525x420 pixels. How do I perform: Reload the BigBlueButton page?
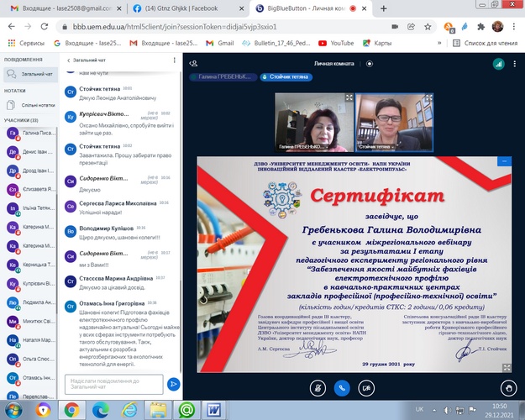point(45,26)
